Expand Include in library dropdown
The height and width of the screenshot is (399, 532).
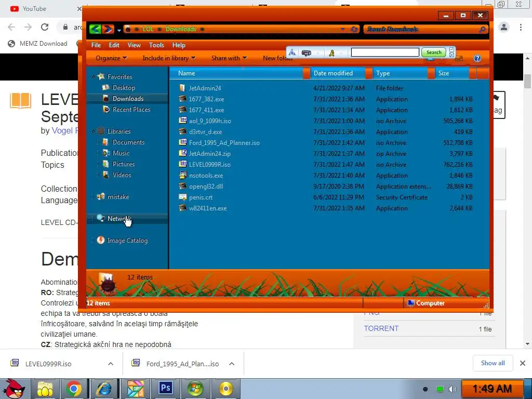pyautogui.click(x=169, y=58)
